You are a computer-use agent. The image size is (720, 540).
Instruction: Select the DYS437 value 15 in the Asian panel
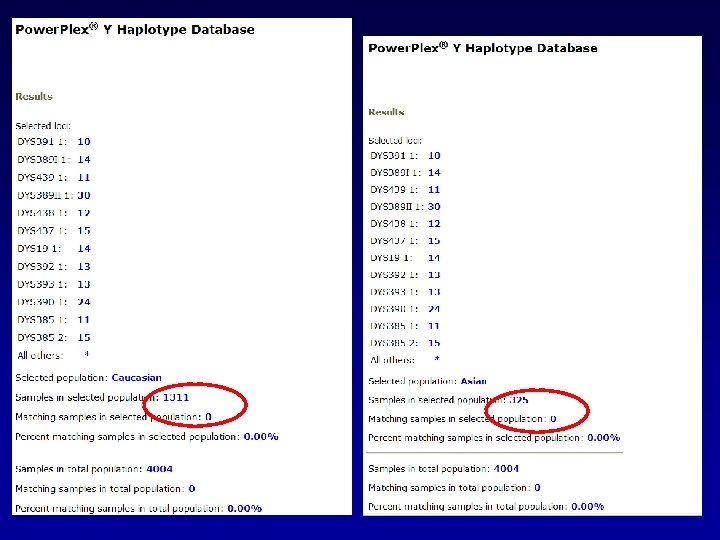tap(434, 241)
